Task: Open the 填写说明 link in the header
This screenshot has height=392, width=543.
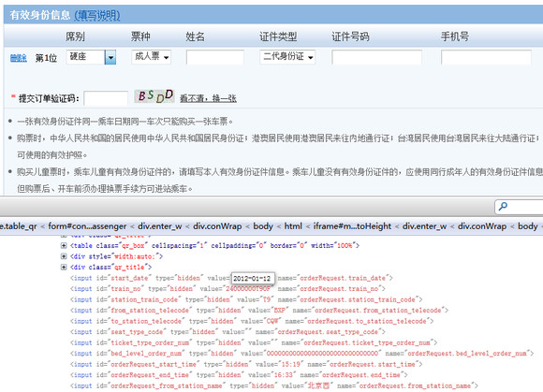Action: point(97,15)
